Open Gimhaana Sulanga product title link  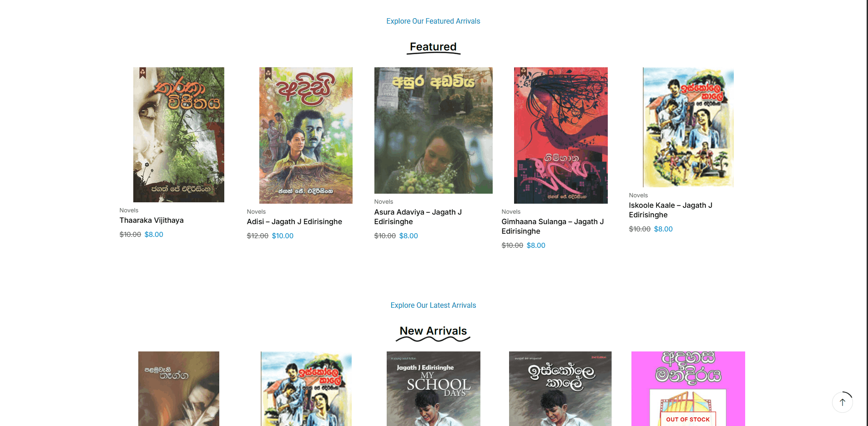tap(552, 226)
